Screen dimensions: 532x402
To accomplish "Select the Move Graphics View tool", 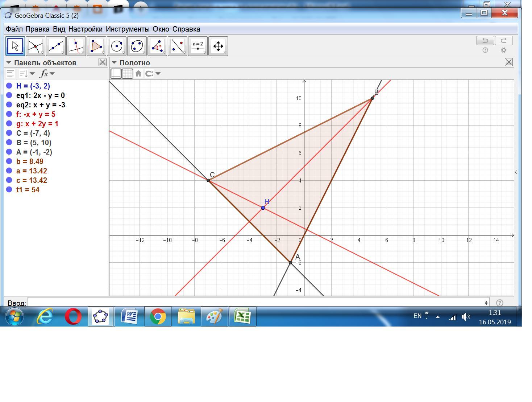I will click(x=218, y=46).
